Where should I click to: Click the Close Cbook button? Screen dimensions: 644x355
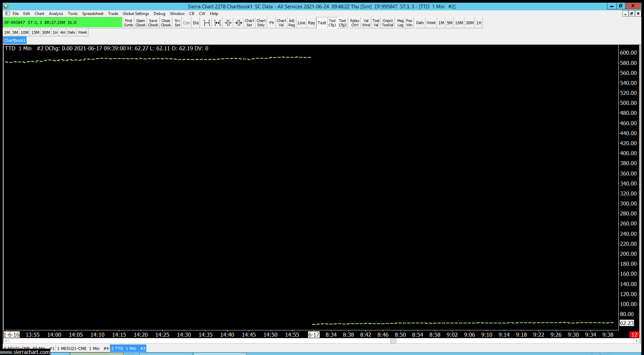[166, 23]
